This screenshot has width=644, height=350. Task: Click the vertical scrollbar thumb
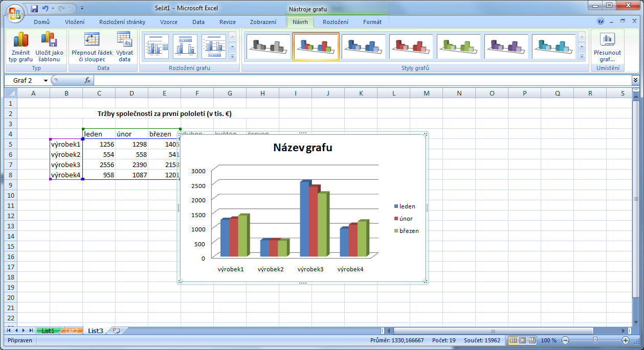636,199
